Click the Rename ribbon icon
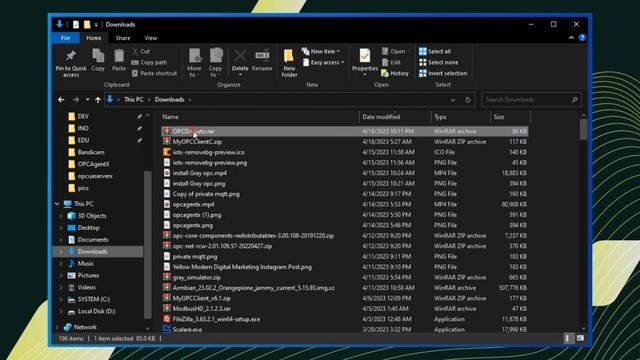 point(262,56)
